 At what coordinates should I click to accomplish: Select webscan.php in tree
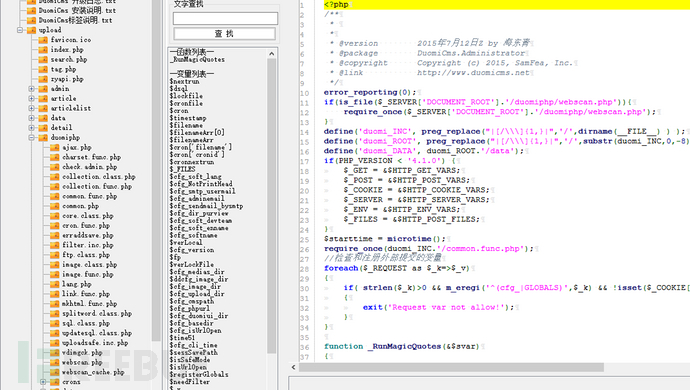82,362
